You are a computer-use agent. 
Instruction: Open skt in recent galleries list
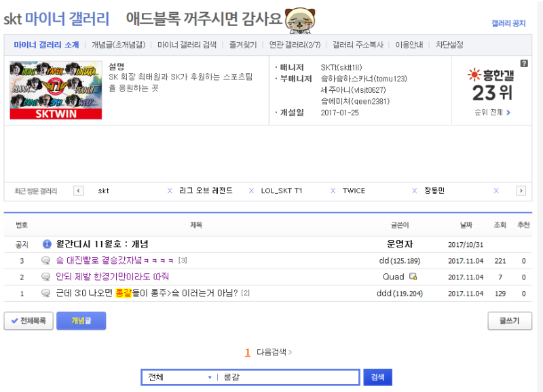pyautogui.click(x=103, y=191)
